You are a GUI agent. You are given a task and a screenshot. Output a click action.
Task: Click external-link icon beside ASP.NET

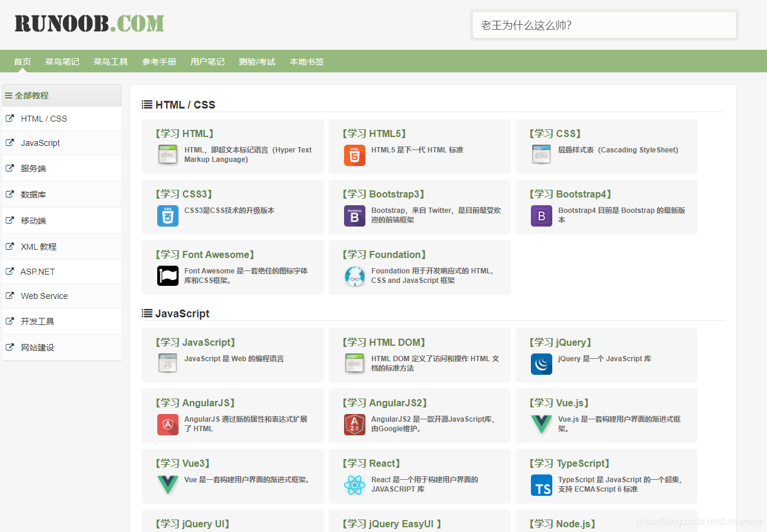point(9,271)
